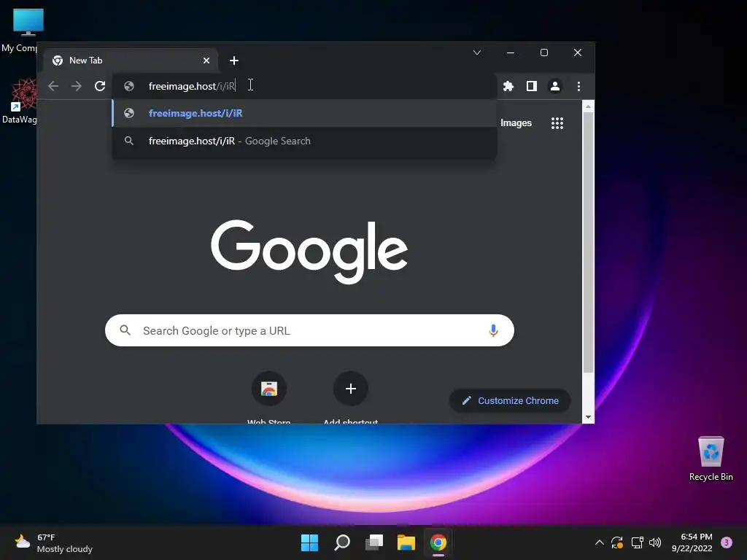Toggle Chrome side panel icon
Screen dimensions: 747x560
[532, 86]
